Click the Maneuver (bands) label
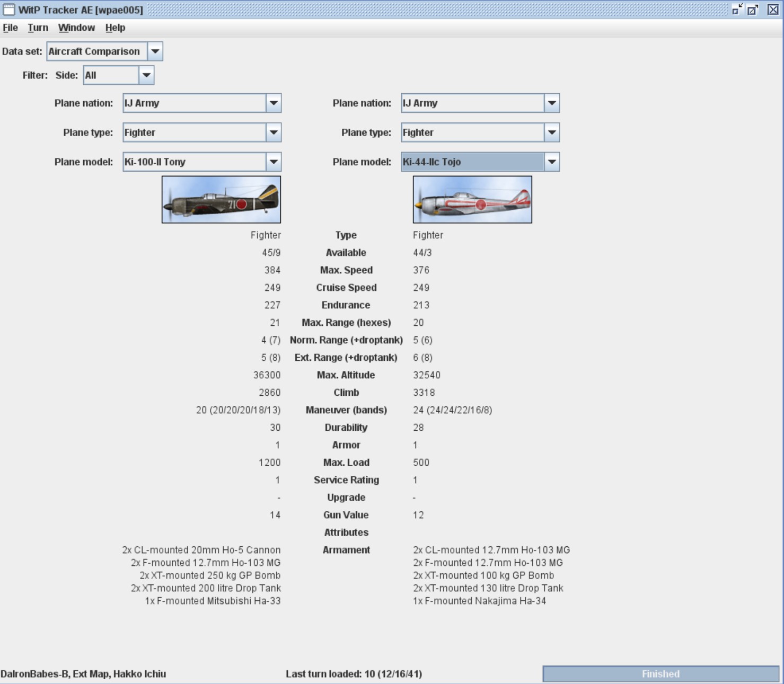The image size is (784, 684). pos(346,410)
